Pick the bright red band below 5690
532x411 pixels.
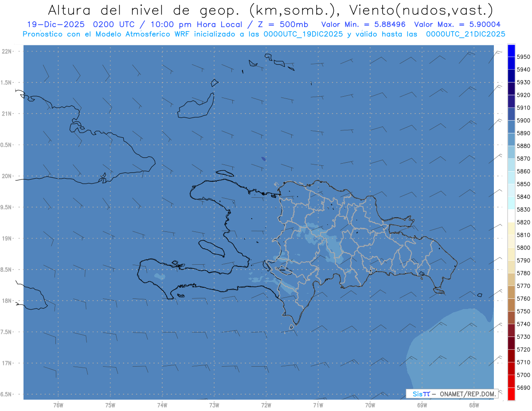click(x=511, y=394)
